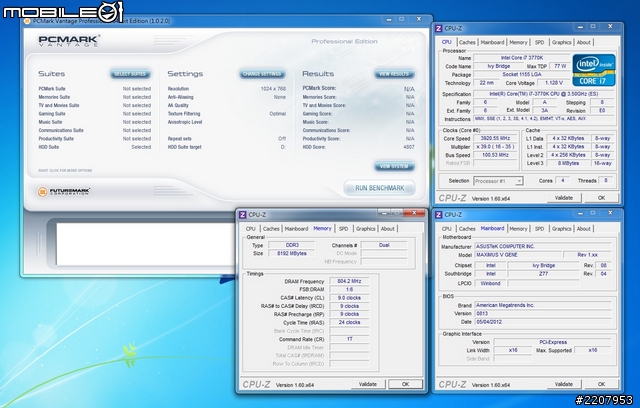Click the memory Type DDR3 value
Image resolution: width=640 pixels, height=408 pixels.
point(291,245)
